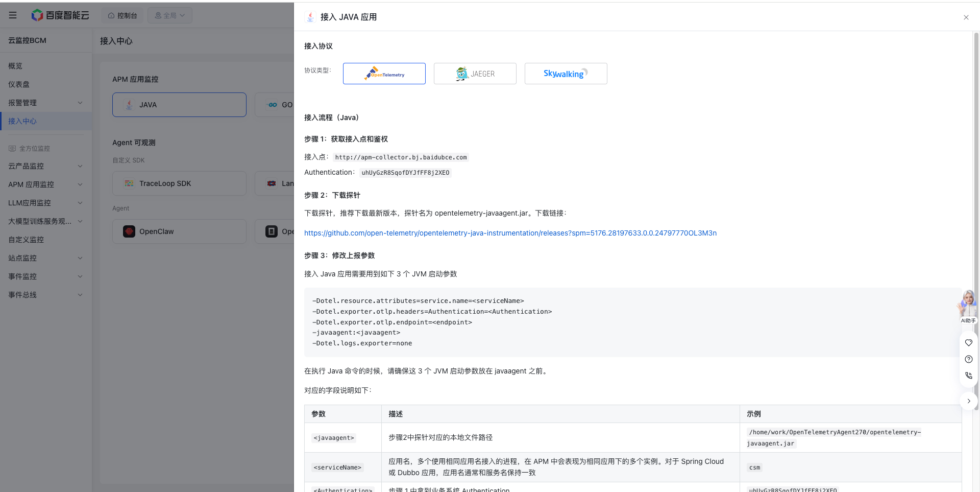Open 自定义监控 in the sidebar
Image resolution: width=980 pixels, height=492 pixels.
[46, 240]
